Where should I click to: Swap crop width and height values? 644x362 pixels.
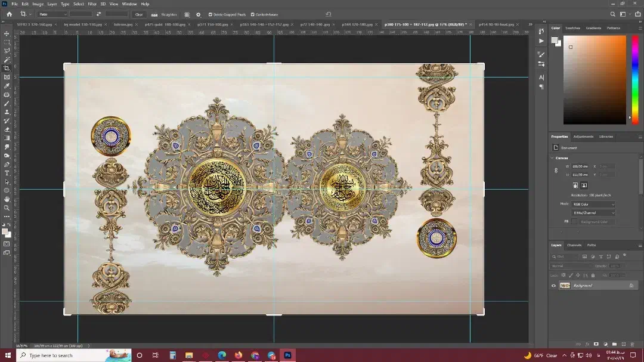click(x=98, y=14)
